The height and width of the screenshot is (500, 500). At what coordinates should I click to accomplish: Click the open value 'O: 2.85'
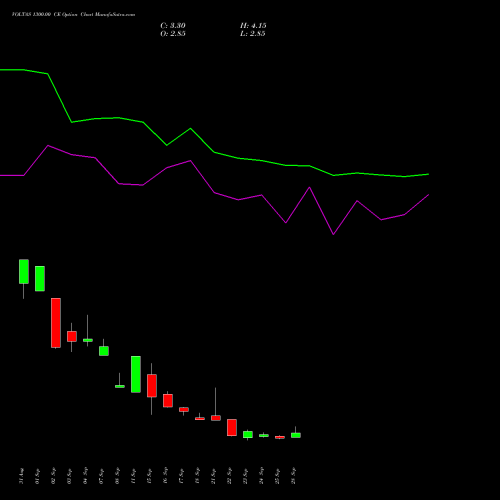click(173, 34)
